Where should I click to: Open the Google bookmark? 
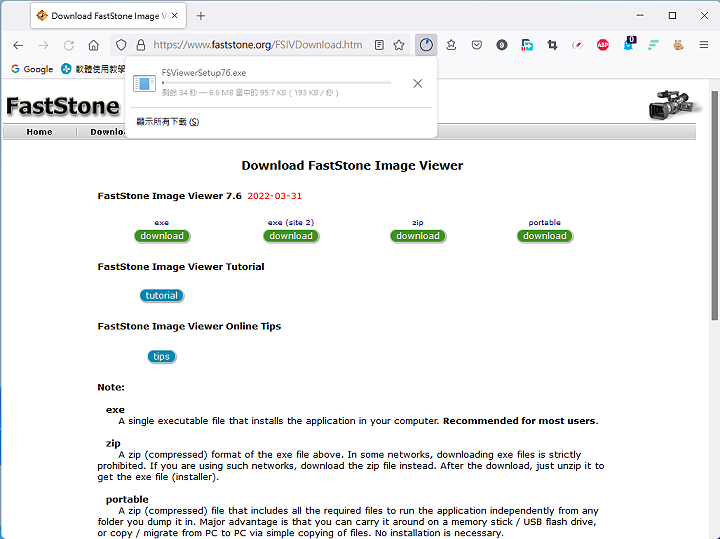point(32,69)
